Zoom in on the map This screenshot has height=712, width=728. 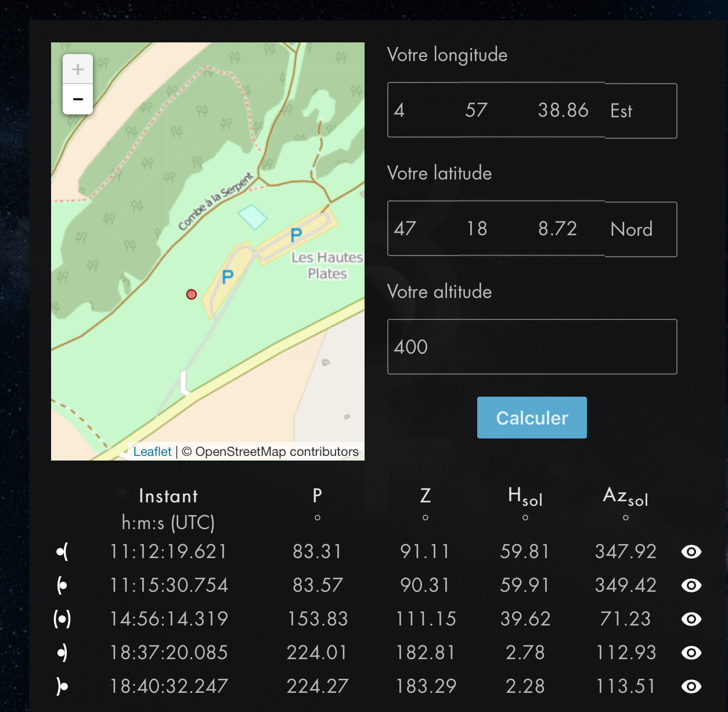[x=78, y=70]
